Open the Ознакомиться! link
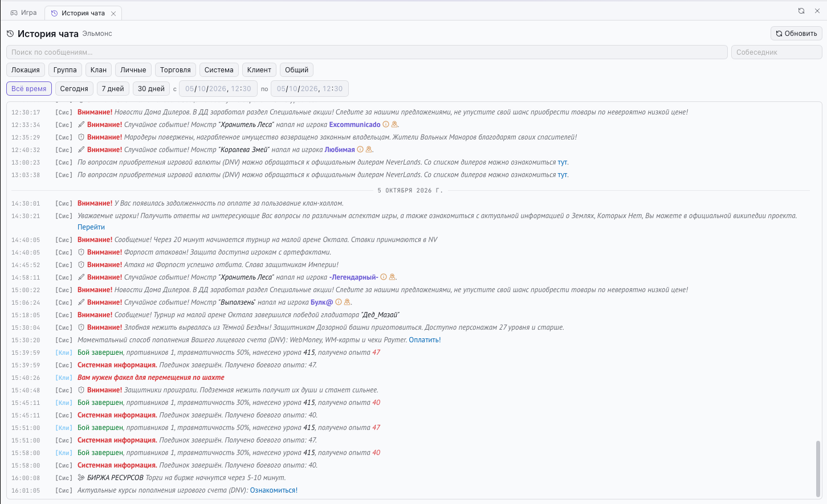The height and width of the screenshot is (504, 827). (274, 490)
